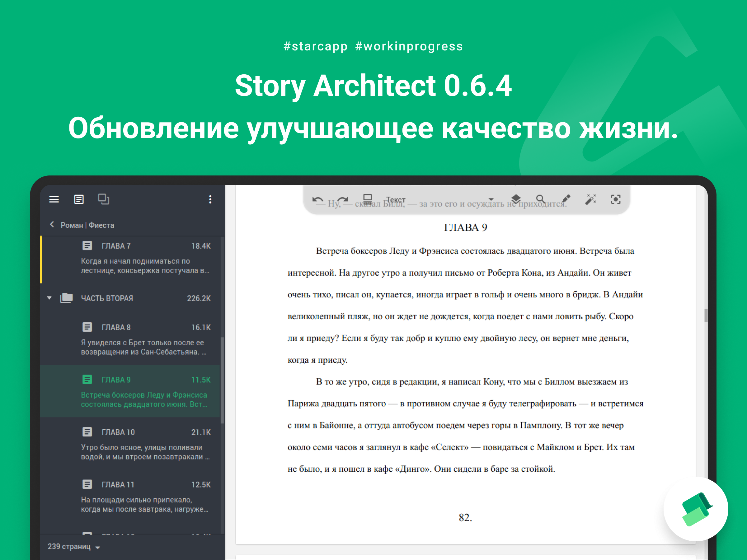Open the 239 страниц counter dropdown

pos(74,547)
